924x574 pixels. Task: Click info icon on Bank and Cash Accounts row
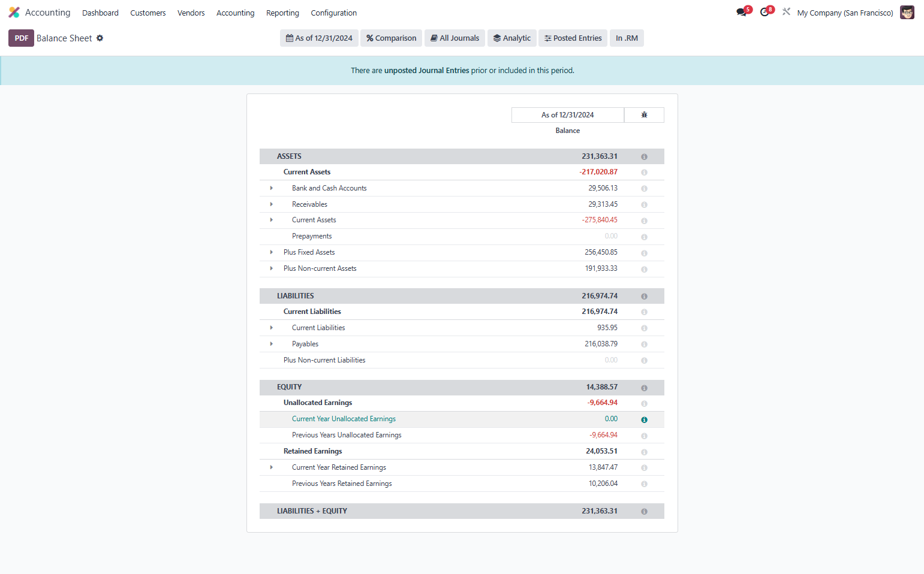coord(644,189)
